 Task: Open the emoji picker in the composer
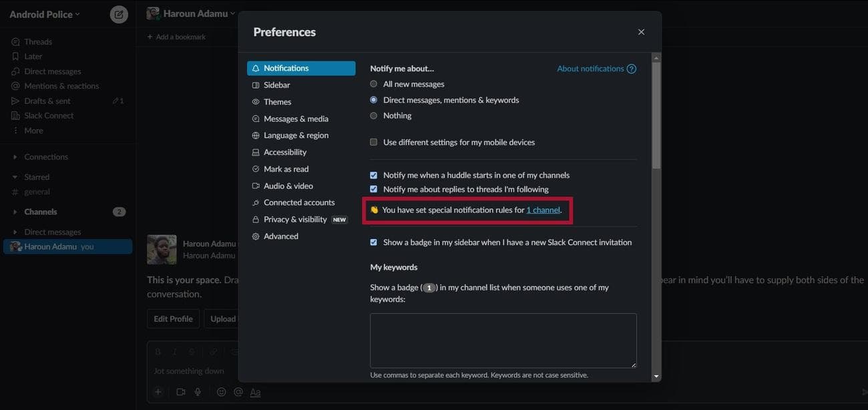pos(221,392)
